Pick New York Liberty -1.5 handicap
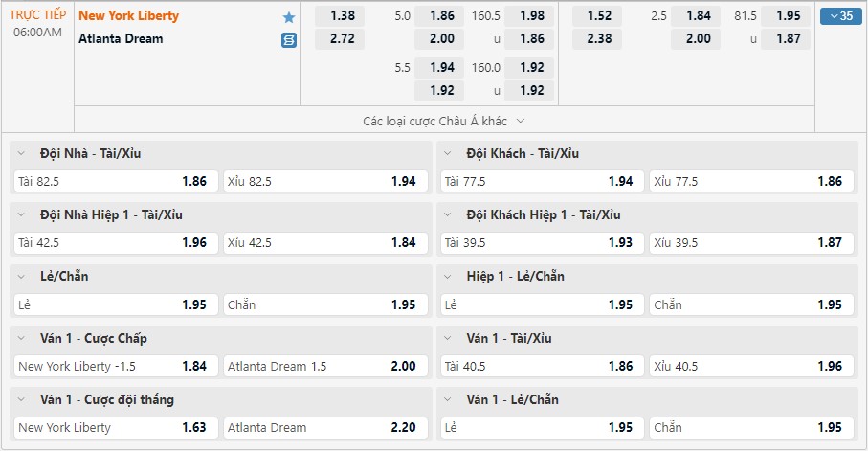 116,366
